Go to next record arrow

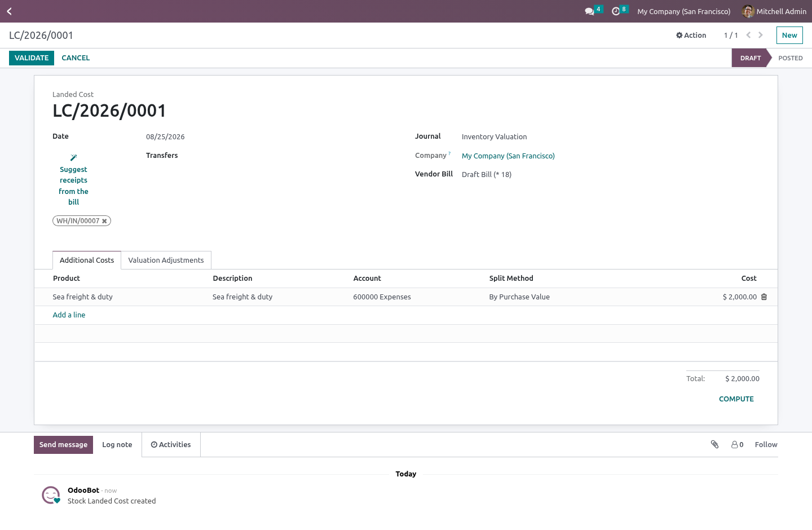coord(761,35)
